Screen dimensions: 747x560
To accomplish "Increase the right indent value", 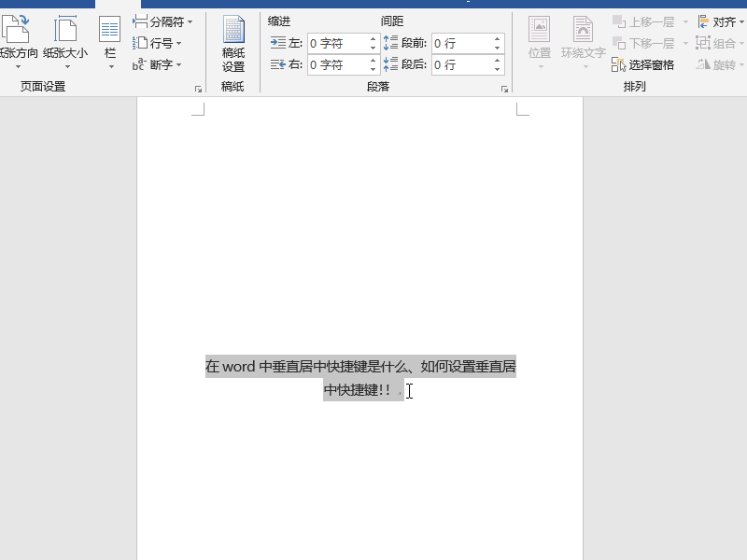I will click(x=373, y=61).
